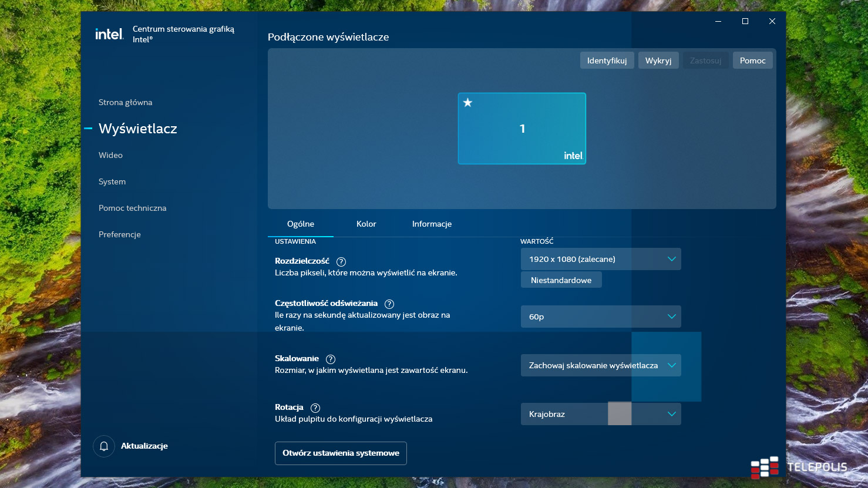This screenshot has width=868, height=488.
Task: Click the Niestandardowe resolution button
Action: coord(561,280)
